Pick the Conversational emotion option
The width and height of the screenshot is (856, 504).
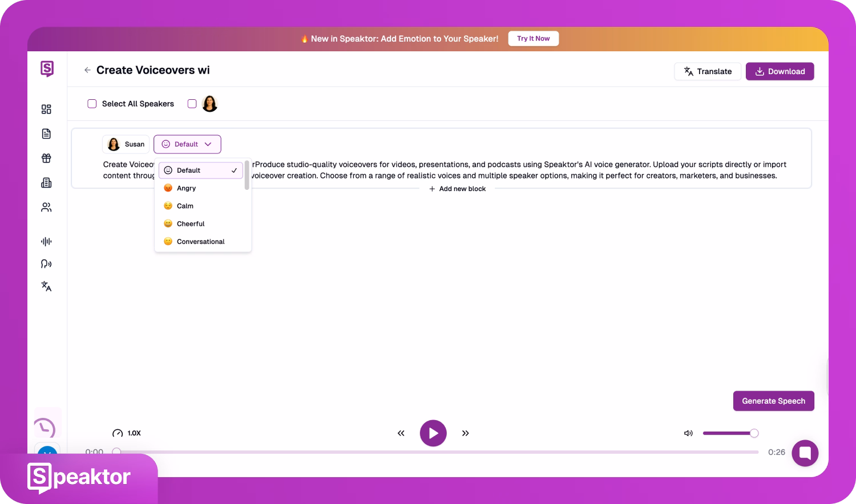coord(200,242)
